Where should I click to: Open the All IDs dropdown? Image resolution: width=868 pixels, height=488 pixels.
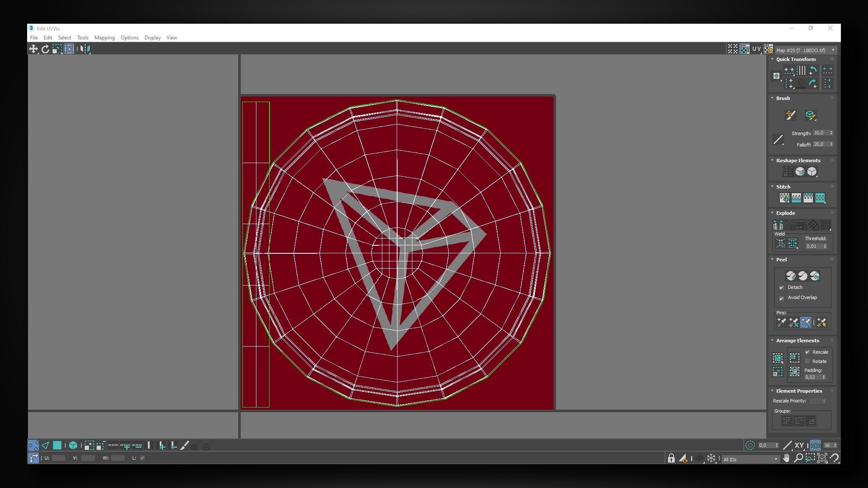click(751, 459)
